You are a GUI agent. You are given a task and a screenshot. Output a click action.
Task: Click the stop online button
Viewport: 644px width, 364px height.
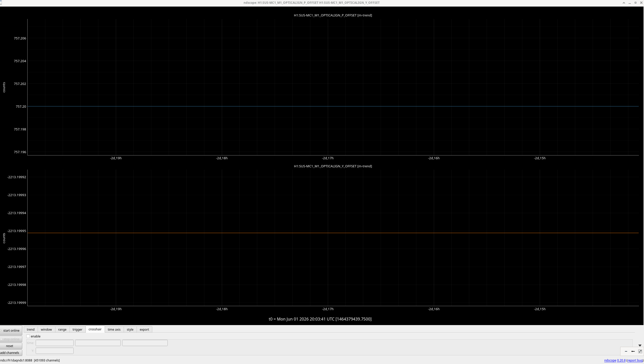[11, 339]
